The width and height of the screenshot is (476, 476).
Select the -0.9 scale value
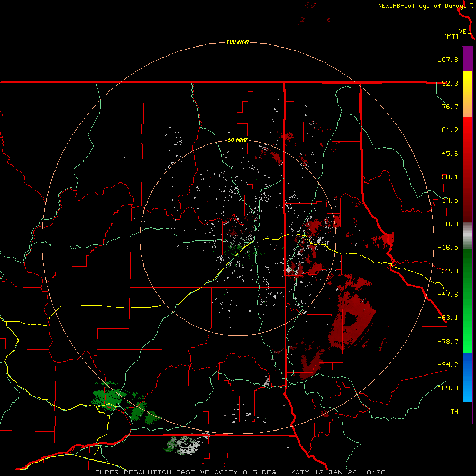[450, 224]
